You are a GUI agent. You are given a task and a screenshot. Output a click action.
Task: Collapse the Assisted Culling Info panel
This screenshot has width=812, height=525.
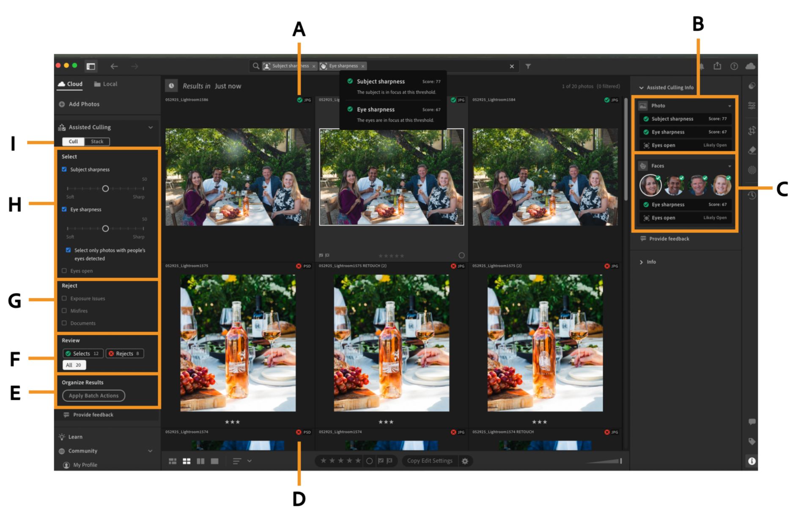[642, 88]
